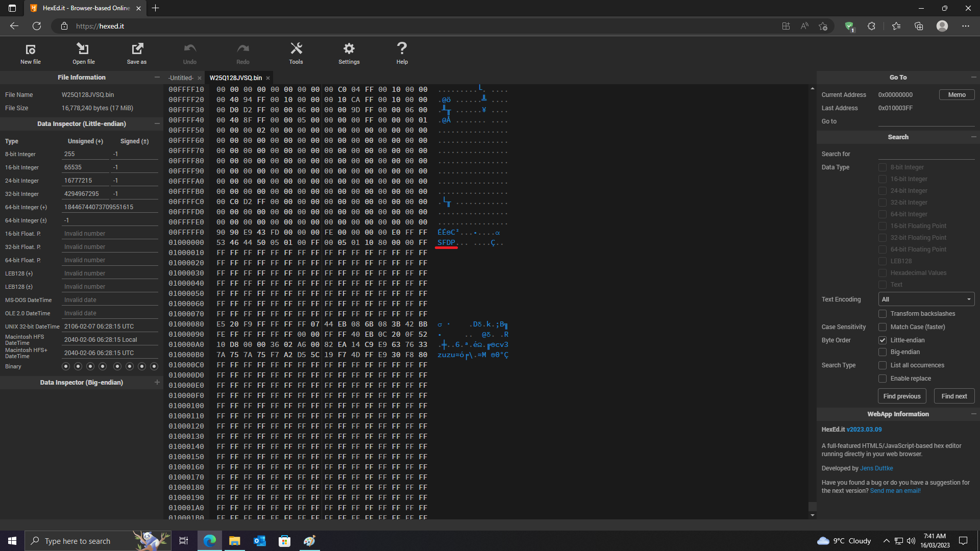Viewport: 980px width, 551px height.
Task: Open the Tools menu icon
Action: click(296, 49)
